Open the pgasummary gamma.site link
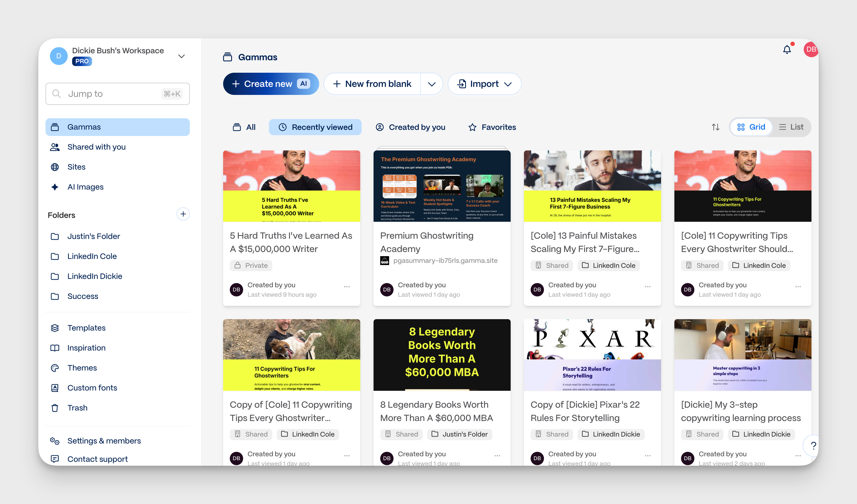The image size is (857, 504). (x=445, y=261)
